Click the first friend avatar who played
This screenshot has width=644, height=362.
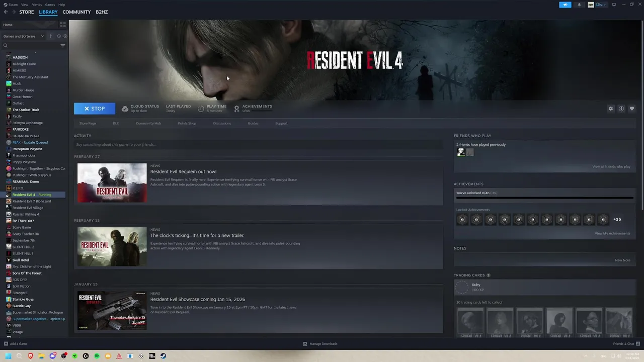pos(461,152)
